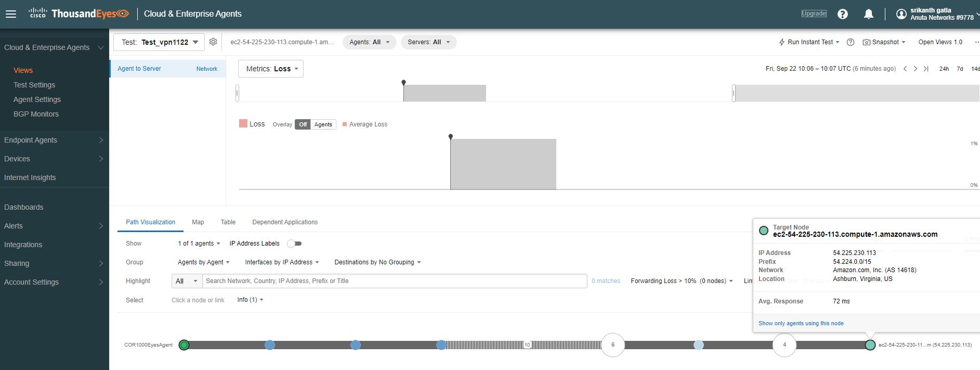Click the Search Network, Country, IP field
Image resolution: width=980 pixels, height=370 pixels.
pyautogui.click(x=395, y=281)
